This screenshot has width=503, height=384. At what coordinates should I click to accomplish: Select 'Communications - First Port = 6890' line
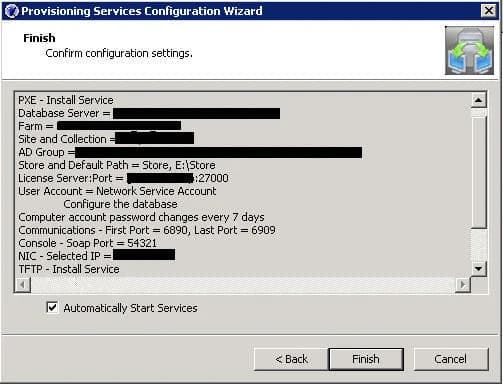point(147,230)
